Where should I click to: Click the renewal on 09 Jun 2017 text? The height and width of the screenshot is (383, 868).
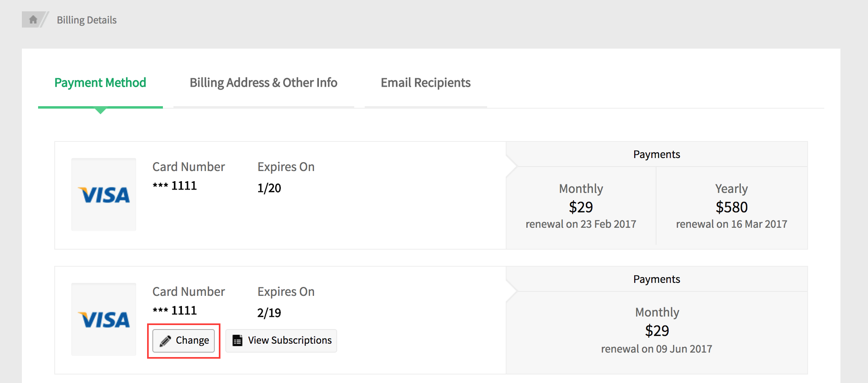656,349
